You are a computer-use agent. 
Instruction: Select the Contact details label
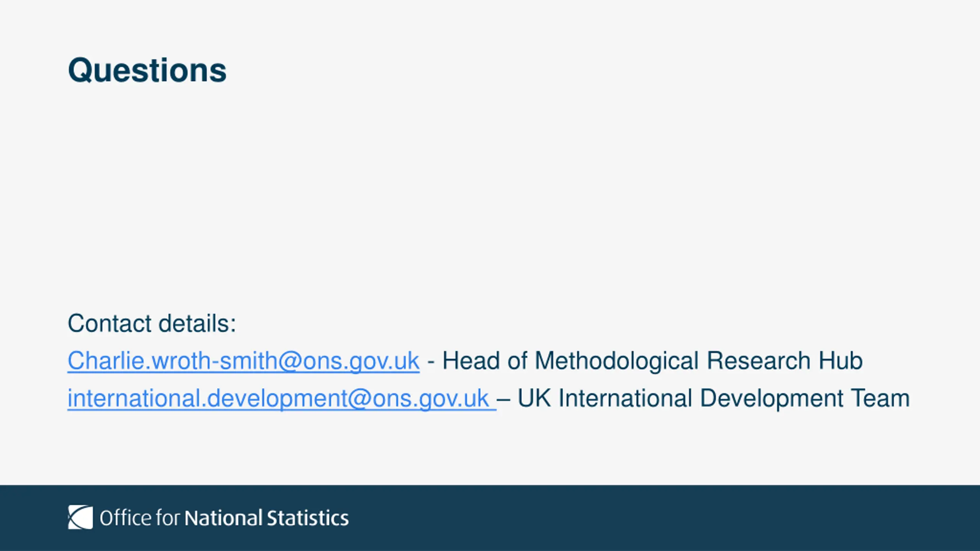tap(152, 323)
